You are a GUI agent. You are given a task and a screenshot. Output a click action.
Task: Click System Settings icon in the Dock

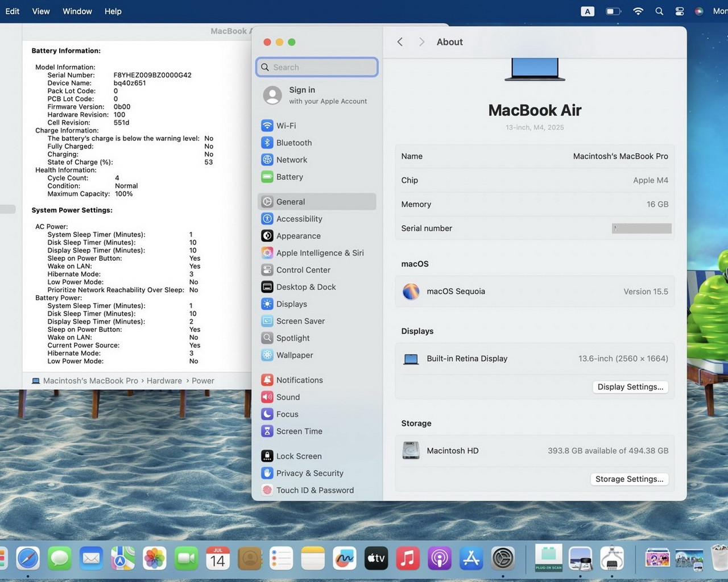(x=503, y=559)
